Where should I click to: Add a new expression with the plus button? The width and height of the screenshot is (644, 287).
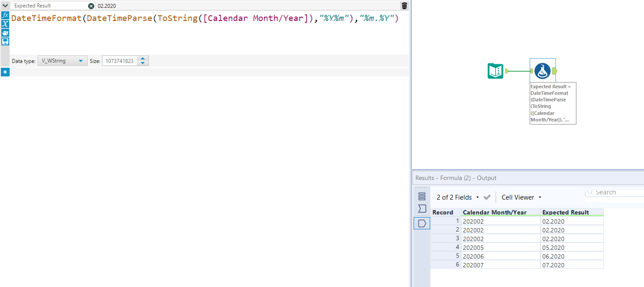point(5,72)
